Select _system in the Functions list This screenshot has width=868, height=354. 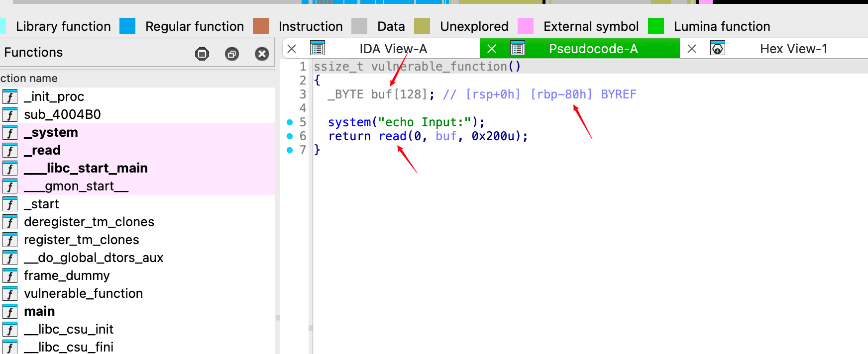(51, 132)
